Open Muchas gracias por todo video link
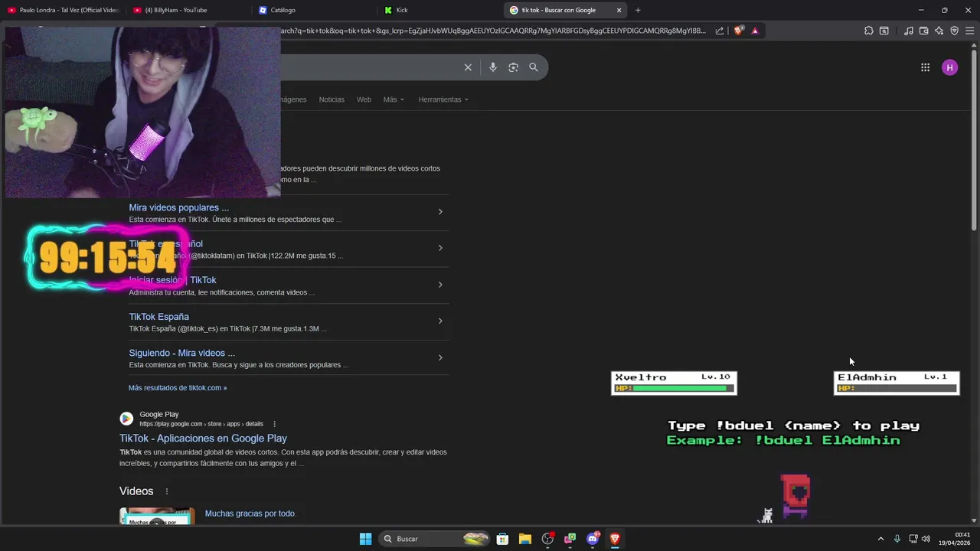The image size is (980, 551). pyautogui.click(x=250, y=514)
